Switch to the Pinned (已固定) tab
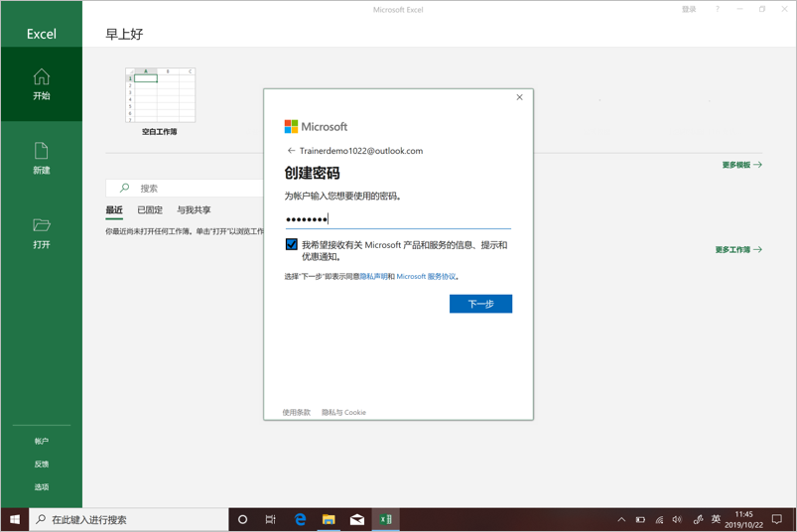This screenshot has height=532, width=797. 150,210
